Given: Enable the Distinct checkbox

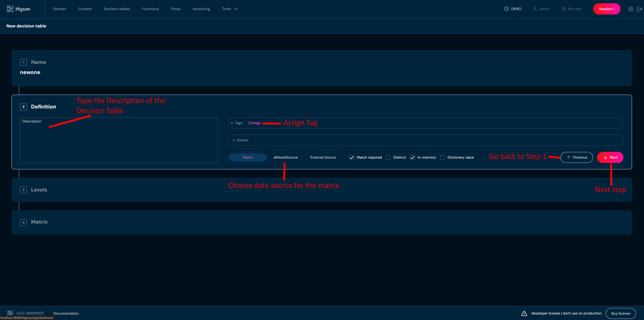Looking at the screenshot, I should point(388,157).
